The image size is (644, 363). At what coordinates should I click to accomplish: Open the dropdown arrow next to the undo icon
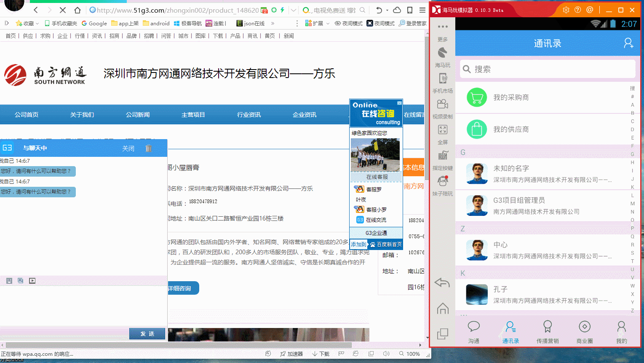click(x=387, y=10)
